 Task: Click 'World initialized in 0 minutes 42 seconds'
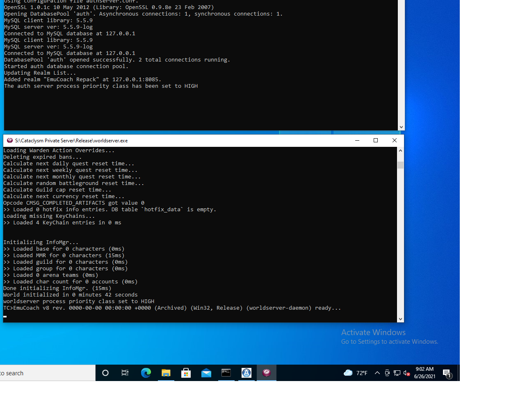coord(71,295)
